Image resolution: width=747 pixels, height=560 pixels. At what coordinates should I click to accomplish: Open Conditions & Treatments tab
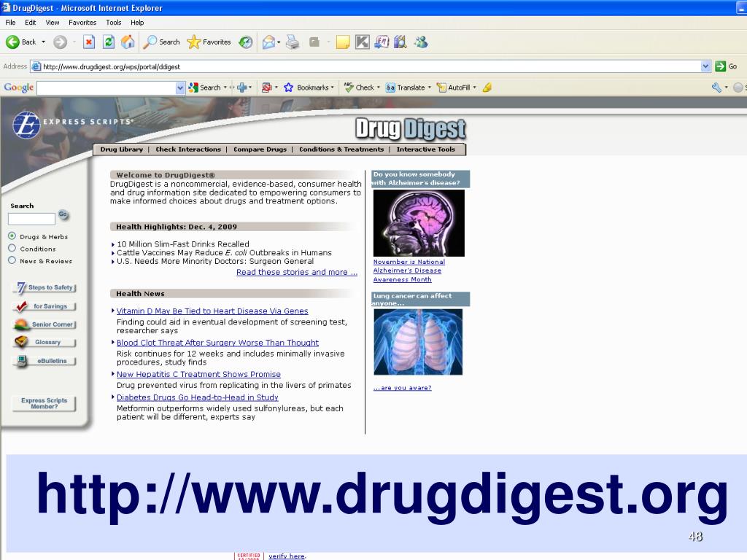click(x=341, y=149)
